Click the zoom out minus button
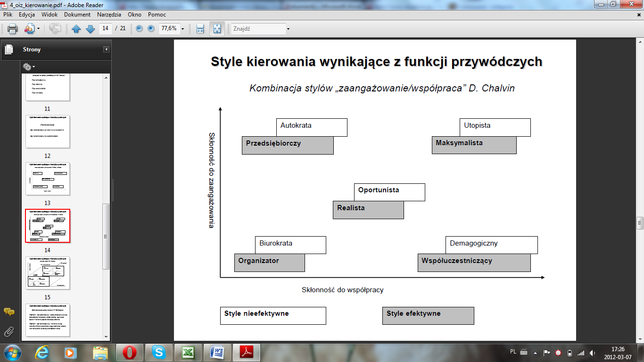Image resolution: width=644 pixels, height=362 pixels. click(x=139, y=29)
